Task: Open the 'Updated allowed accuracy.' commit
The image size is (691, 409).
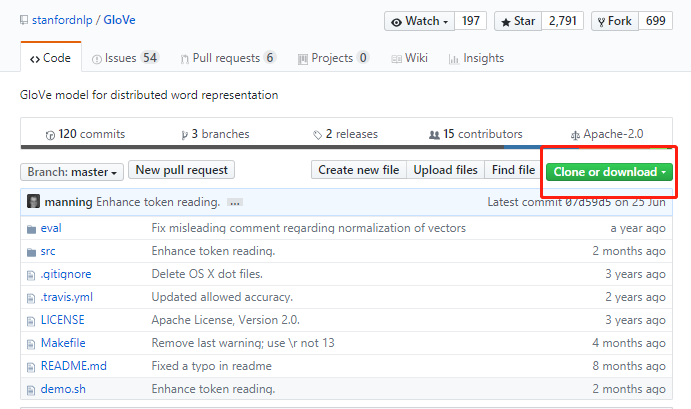Action: (x=222, y=297)
